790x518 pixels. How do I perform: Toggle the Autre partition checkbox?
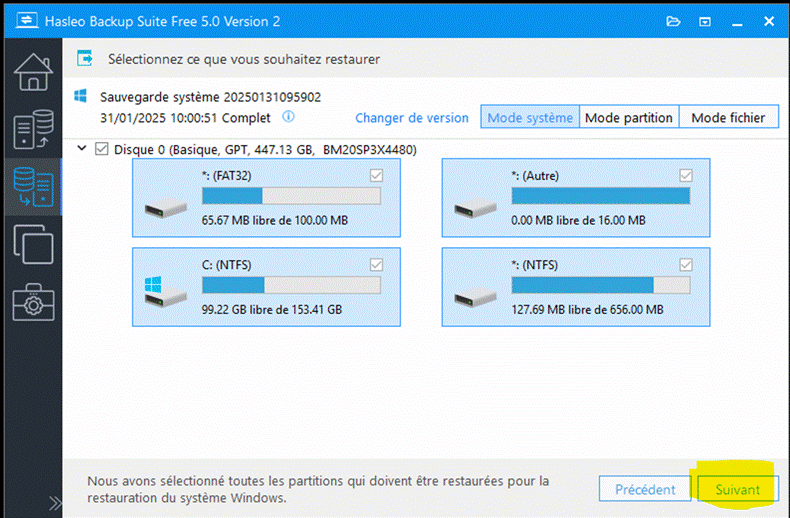[686, 175]
